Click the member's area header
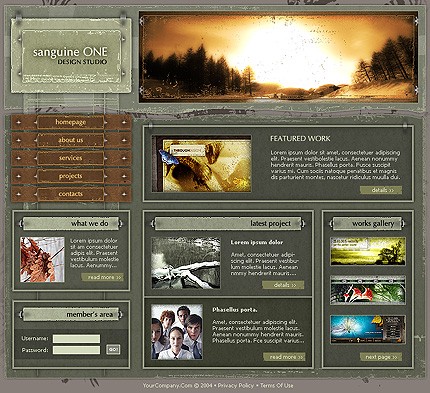 (71, 314)
